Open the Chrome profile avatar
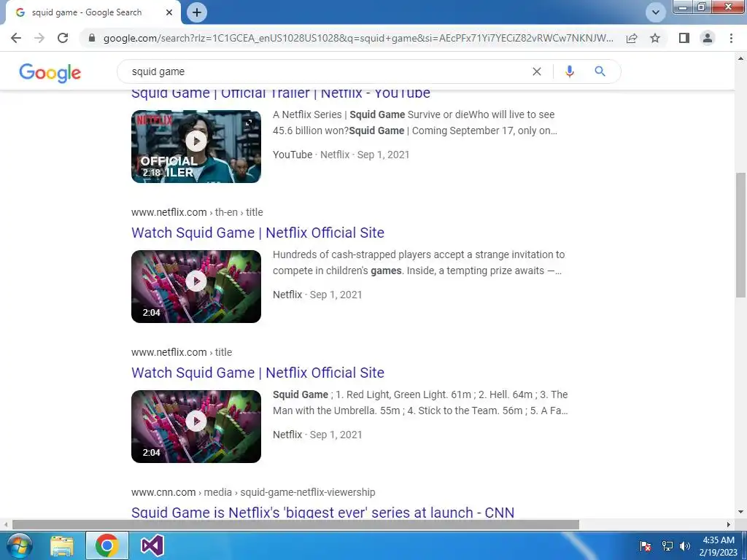This screenshot has height=560, width=747. pyautogui.click(x=708, y=38)
